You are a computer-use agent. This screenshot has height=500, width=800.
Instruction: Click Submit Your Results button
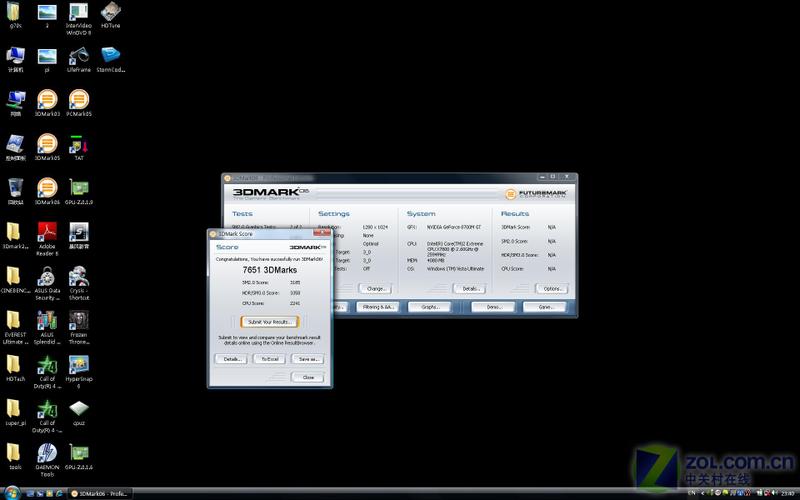tap(269, 322)
